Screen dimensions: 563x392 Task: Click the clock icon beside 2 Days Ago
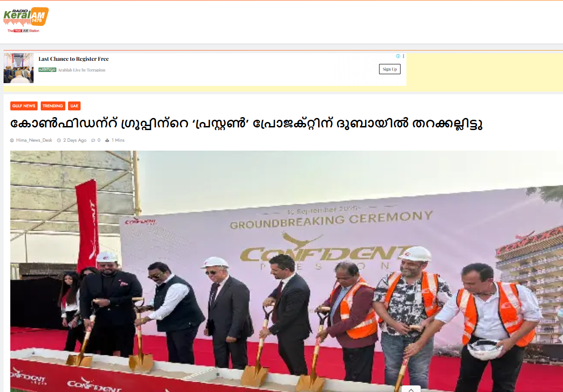59,140
